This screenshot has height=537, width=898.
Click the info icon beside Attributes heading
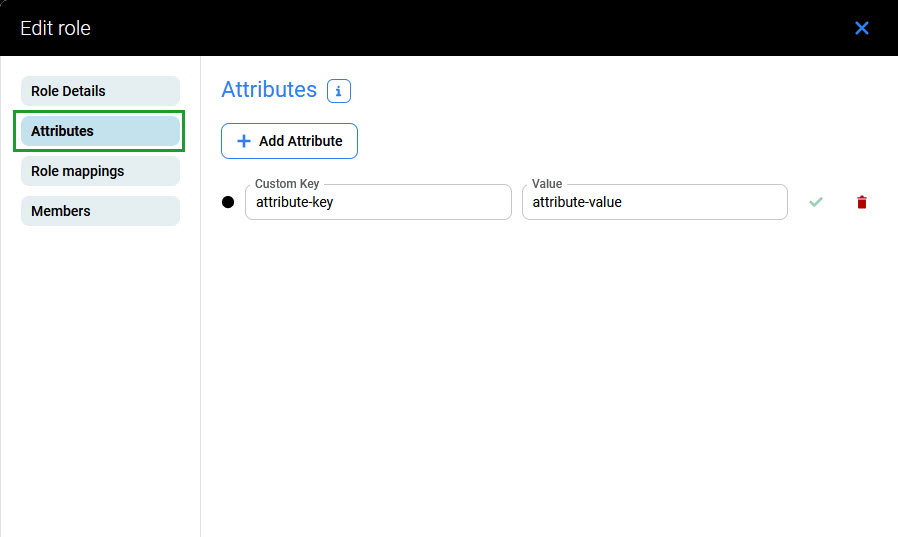[x=339, y=91]
